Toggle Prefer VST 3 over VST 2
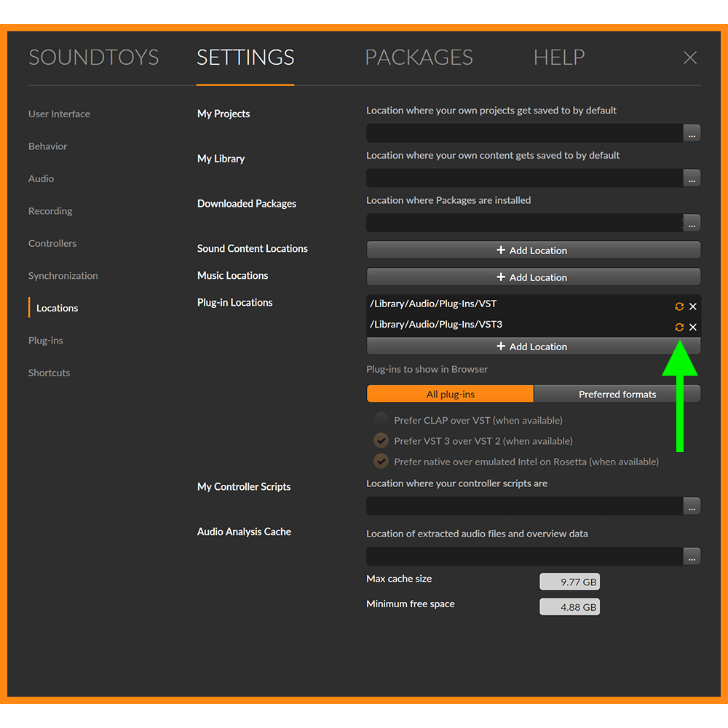The width and height of the screenshot is (728, 728). coord(381,440)
